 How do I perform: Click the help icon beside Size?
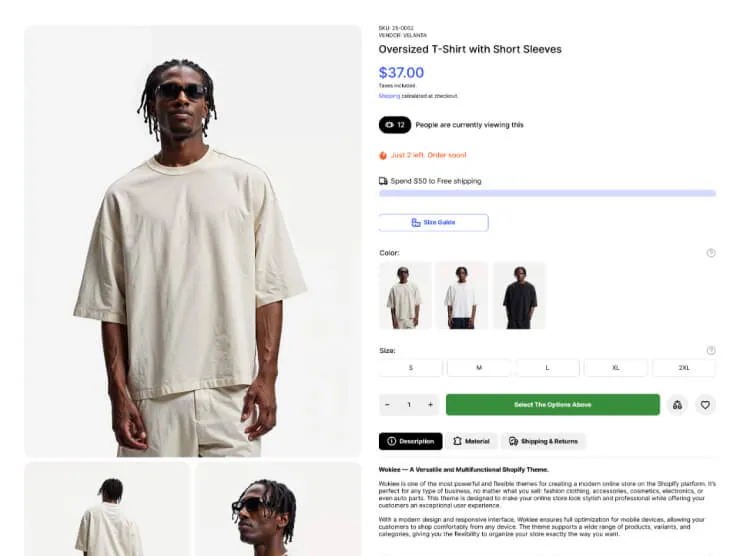click(711, 350)
